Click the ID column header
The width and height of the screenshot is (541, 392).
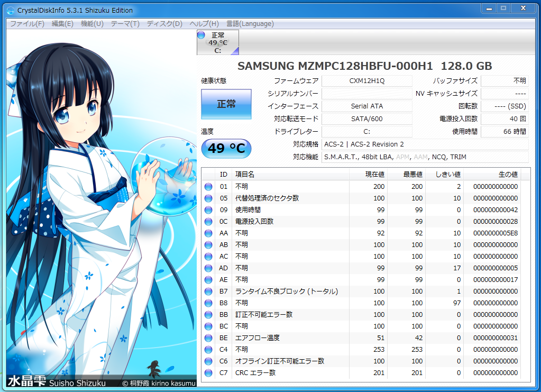point(224,175)
